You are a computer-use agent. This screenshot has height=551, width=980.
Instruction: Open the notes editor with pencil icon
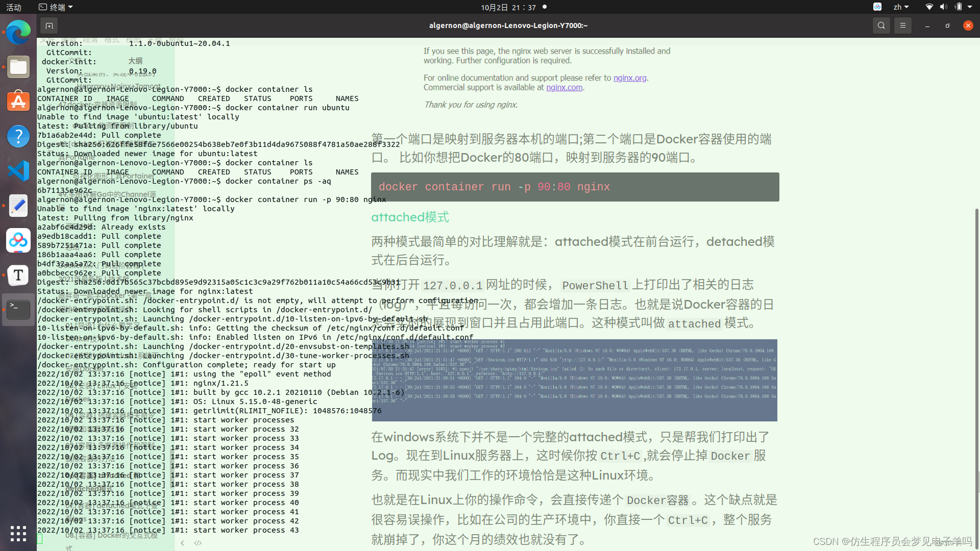[x=18, y=206]
